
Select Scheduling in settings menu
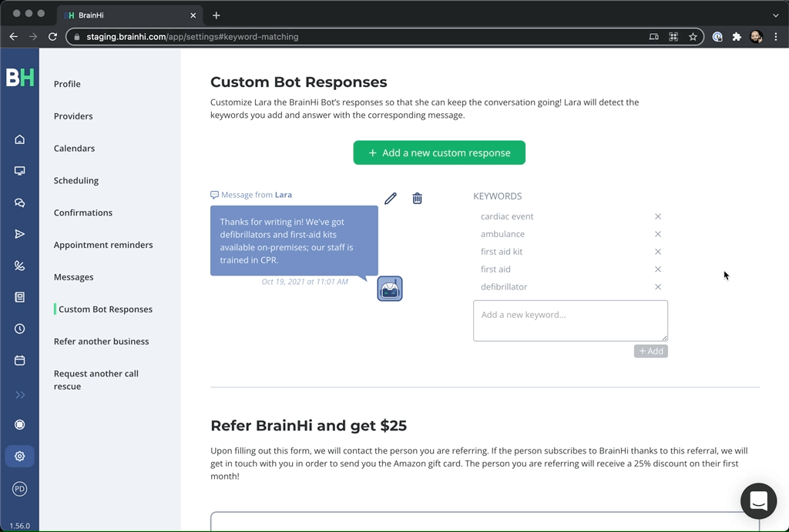[x=76, y=180]
